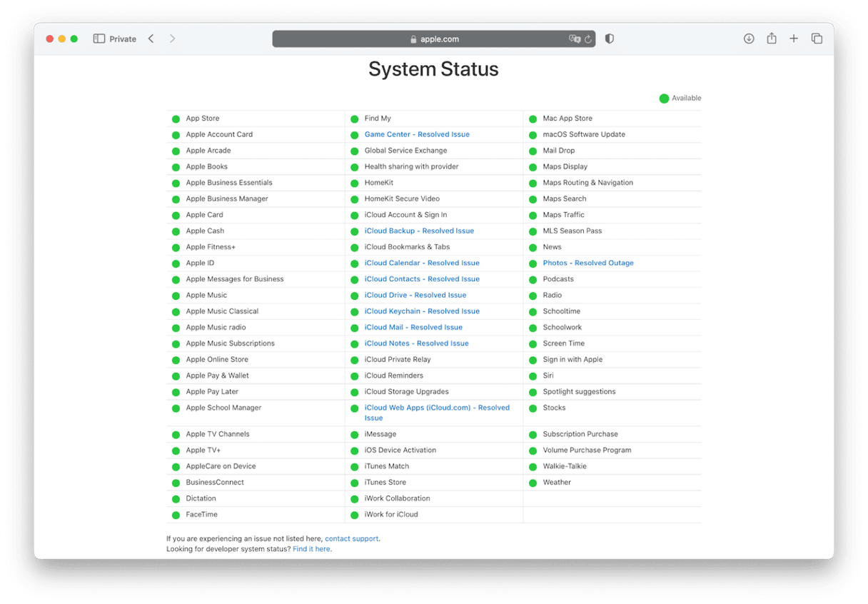Viewport: 868px width, 604px height.
Task: Select the Sign in with Apple entry
Action: 572,359
